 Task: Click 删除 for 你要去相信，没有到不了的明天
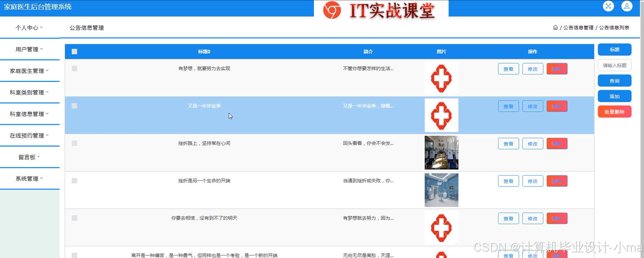tap(557, 218)
